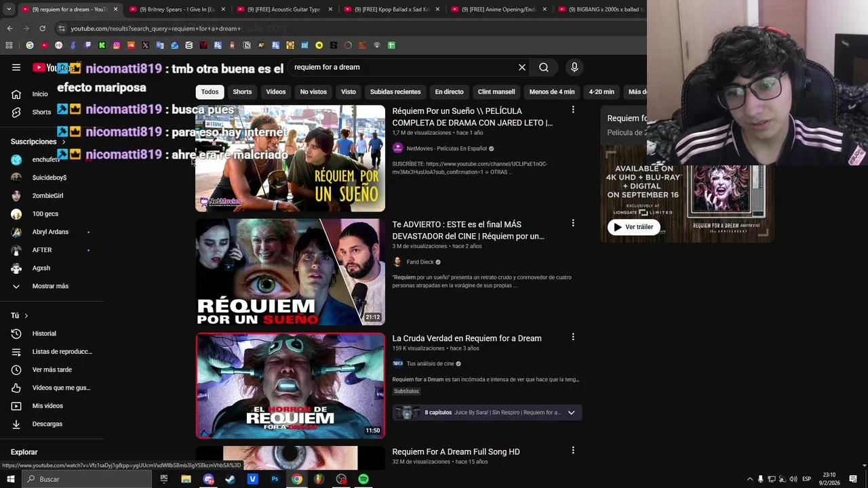Open Abryl Ardans channel subscription
868x488 pixels.
click(52, 232)
